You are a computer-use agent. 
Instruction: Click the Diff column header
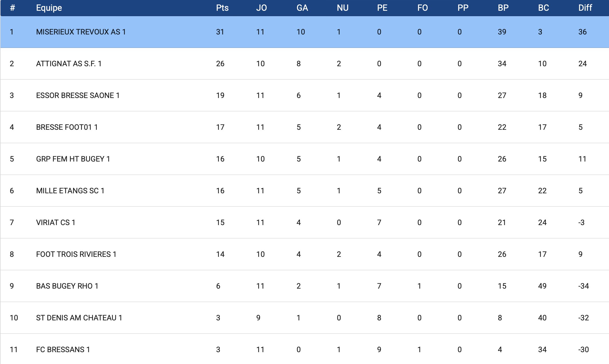pyautogui.click(x=585, y=8)
